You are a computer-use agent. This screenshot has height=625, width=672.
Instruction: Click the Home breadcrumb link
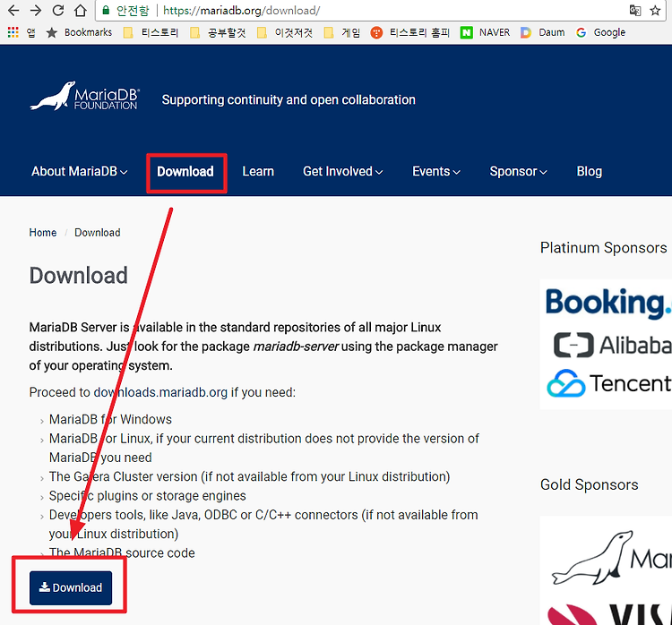[x=43, y=233]
